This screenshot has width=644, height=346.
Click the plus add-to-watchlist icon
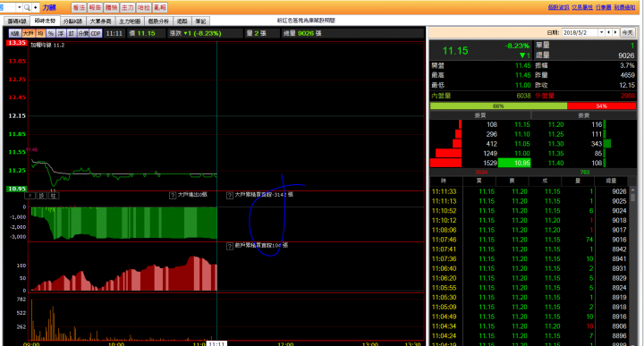pos(36,8)
